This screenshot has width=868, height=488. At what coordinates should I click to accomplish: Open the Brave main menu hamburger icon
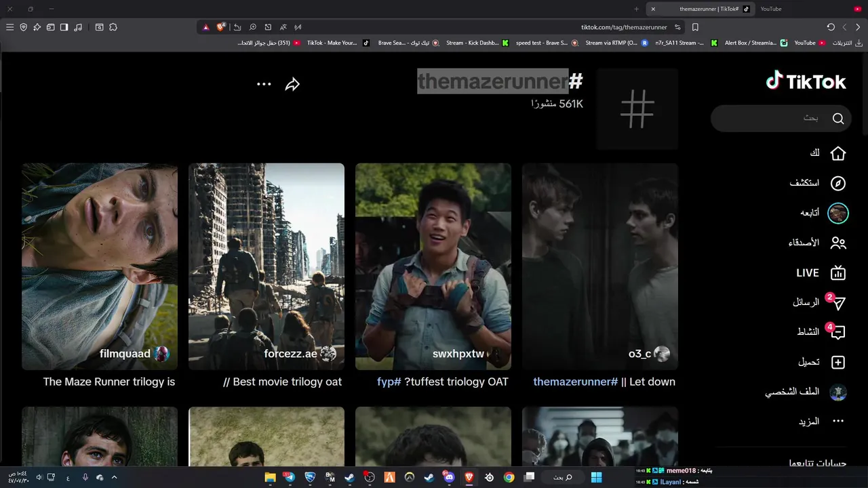point(9,27)
